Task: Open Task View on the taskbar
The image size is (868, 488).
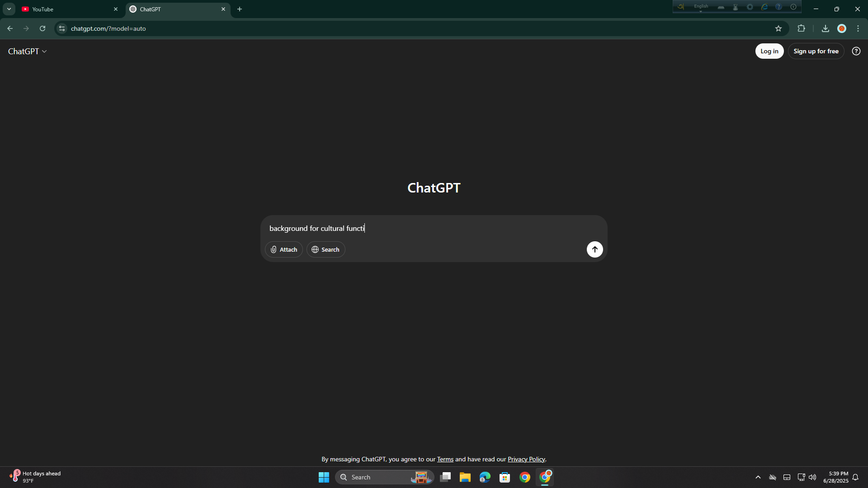Action: click(445, 477)
